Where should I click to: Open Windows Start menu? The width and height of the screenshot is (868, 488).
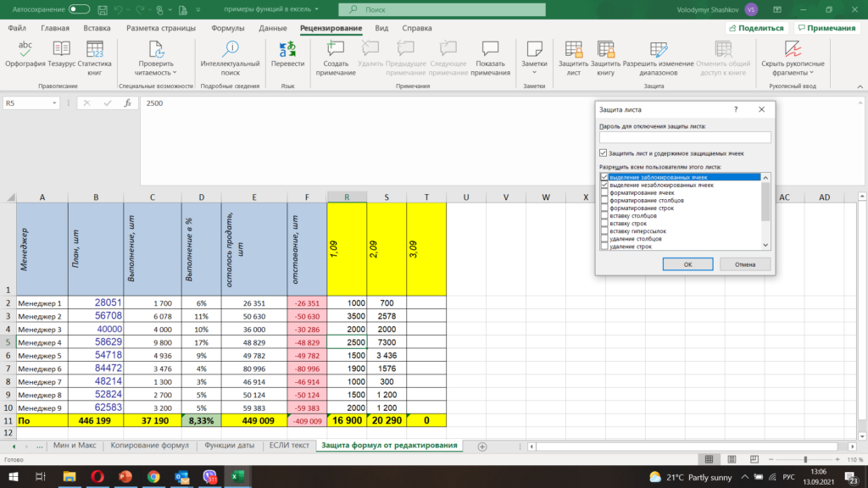[x=13, y=476]
